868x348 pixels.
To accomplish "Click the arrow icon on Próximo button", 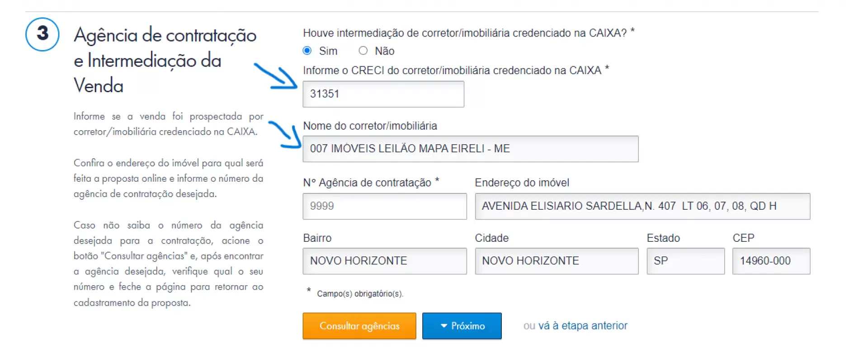I will coord(444,326).
